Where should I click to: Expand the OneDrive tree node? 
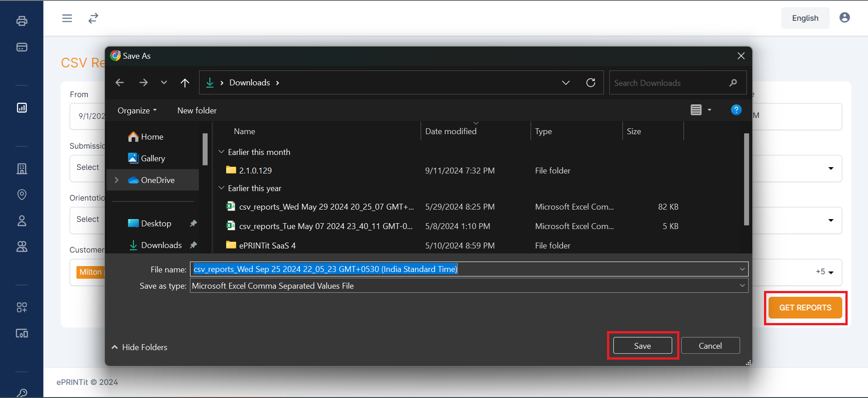(x=117, y=180)
